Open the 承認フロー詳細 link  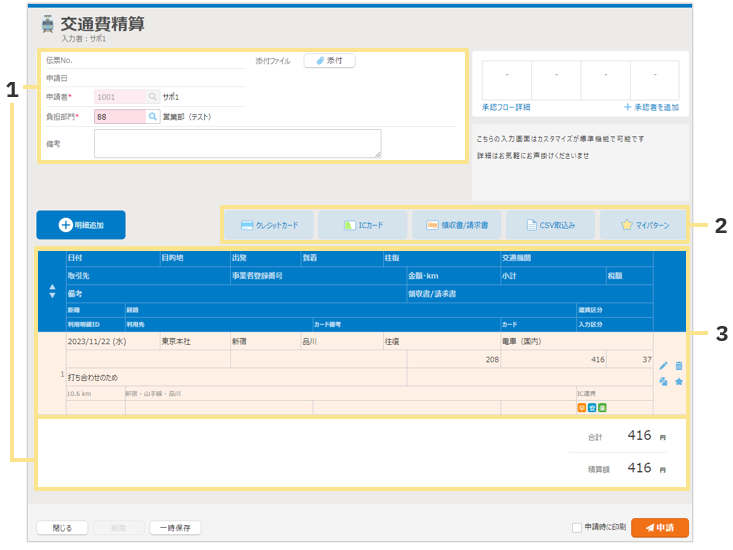[505, 106]
